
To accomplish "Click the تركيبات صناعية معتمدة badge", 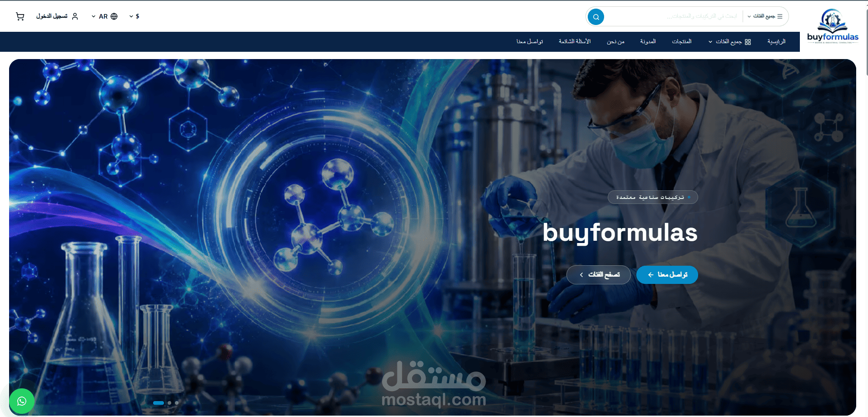I will (x=653, y=197).
